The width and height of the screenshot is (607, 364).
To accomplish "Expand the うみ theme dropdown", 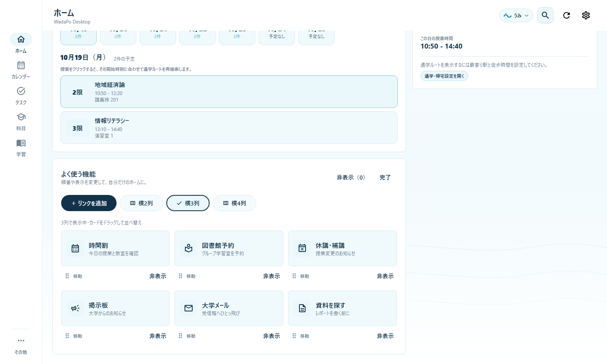I will (x=516, y=15).
